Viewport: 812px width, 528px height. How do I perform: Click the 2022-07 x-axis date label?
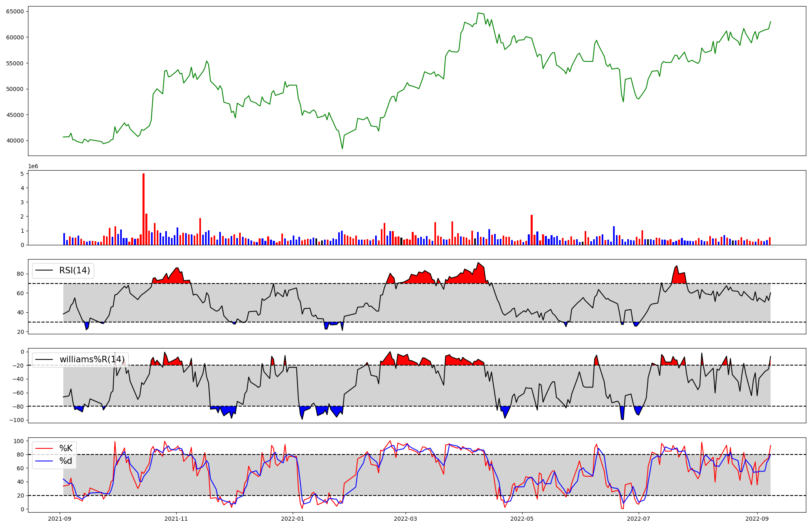639,519
